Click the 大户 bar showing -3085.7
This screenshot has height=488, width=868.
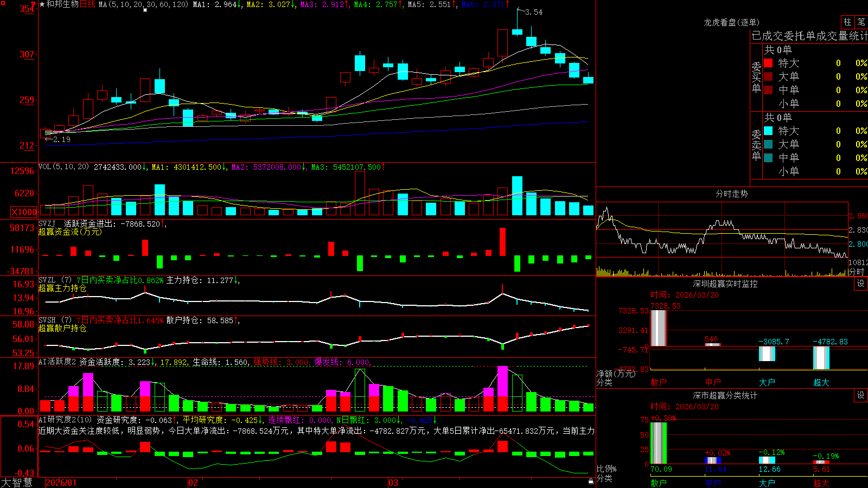click(x=767, y=354)
